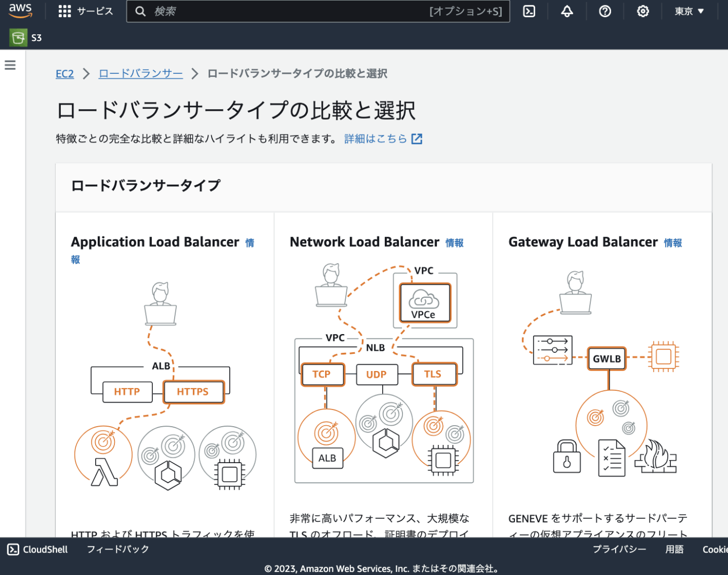Open the AWS home logo

tap(20, 11)
